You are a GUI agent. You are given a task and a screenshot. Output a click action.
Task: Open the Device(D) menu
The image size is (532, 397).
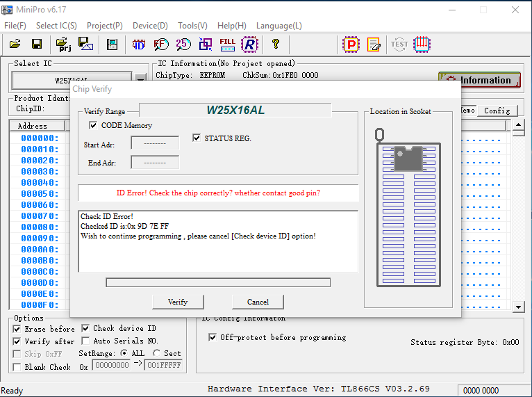pos(150,26)
